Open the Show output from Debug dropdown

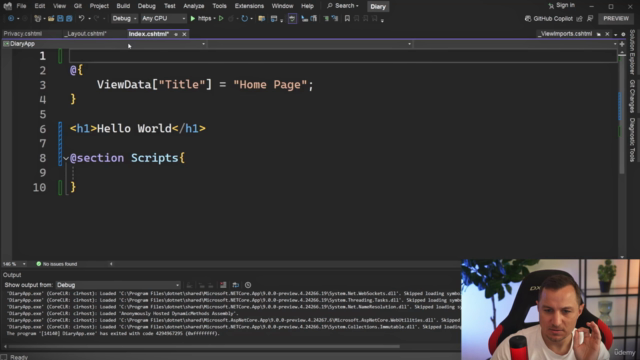(118, 285)
